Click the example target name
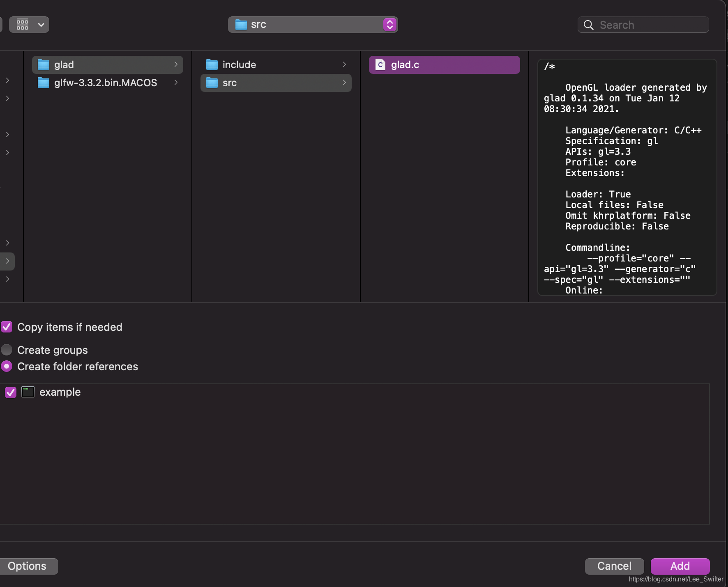 coord(60,392)
